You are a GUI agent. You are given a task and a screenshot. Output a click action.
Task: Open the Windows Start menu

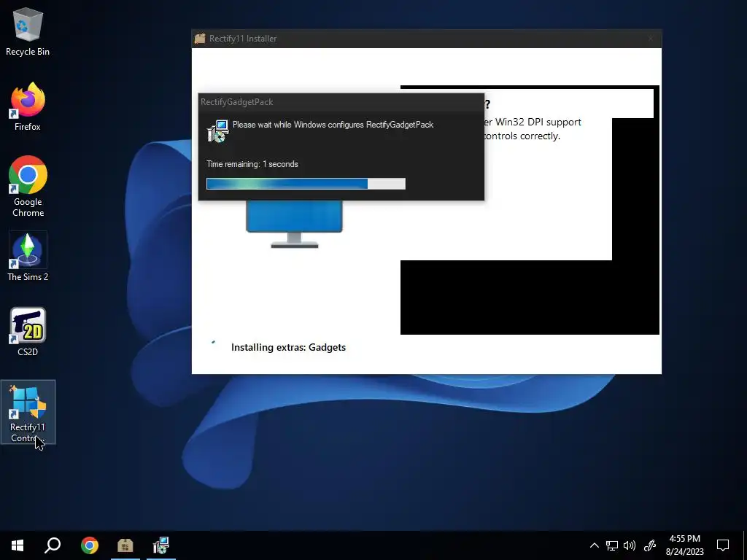click(x=18, y=545)
